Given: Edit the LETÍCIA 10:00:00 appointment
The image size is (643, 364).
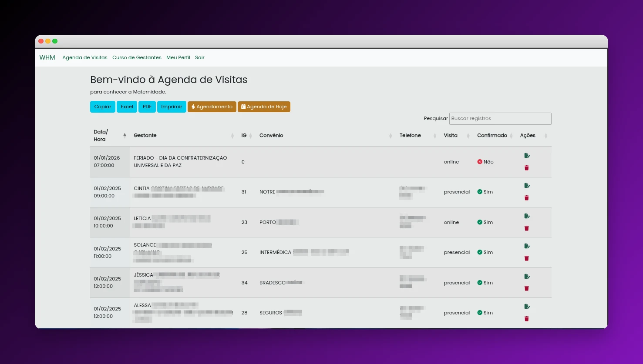Looking at the screenshot, I should [x=527, y=216].
